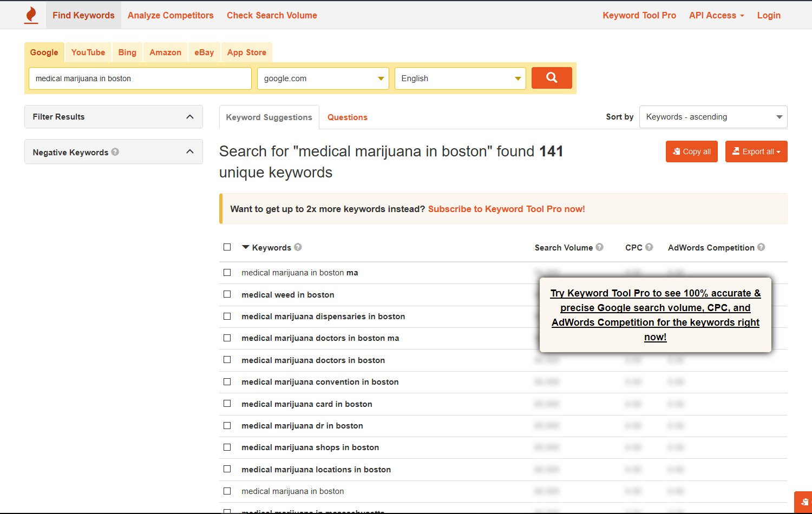Open the English language dropdown
The width and height of the screenshot is (812, 514).
(460, 78)
